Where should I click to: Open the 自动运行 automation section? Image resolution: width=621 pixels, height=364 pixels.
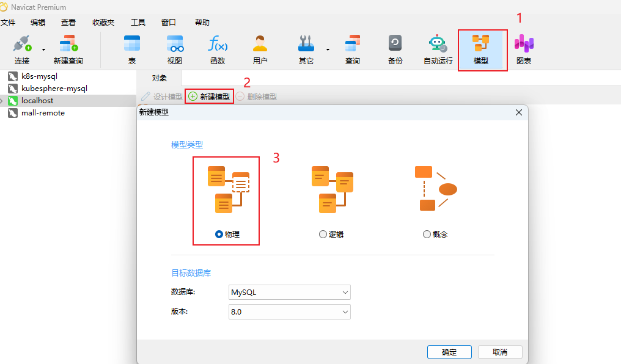pos(438,49)
